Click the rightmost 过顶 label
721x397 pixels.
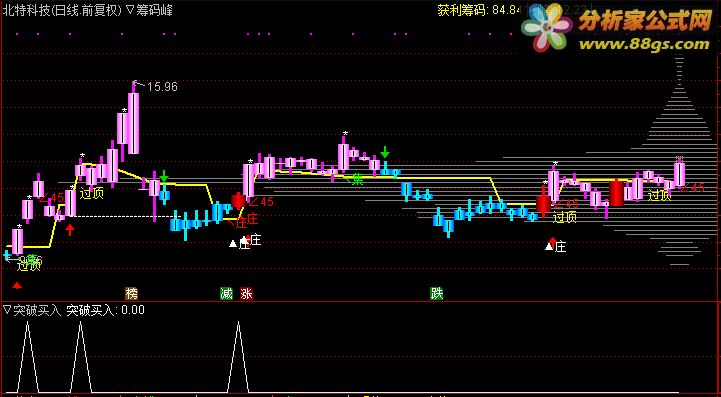(659, 195)
